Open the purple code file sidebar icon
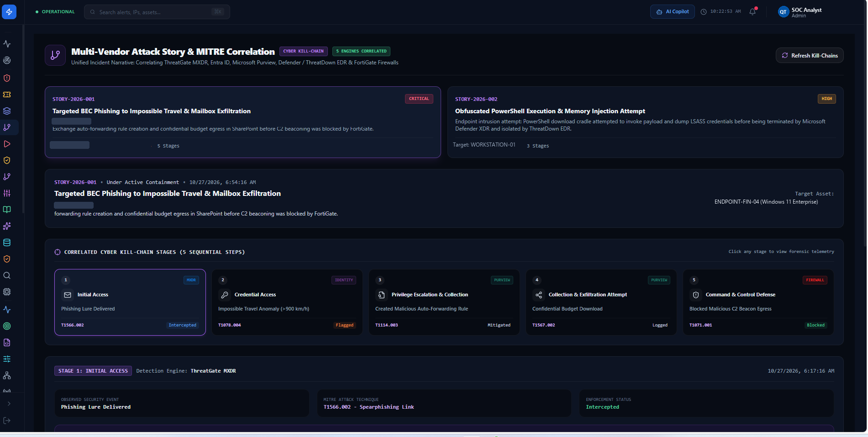This screenshot has height=437, width=868. (7, 342)
